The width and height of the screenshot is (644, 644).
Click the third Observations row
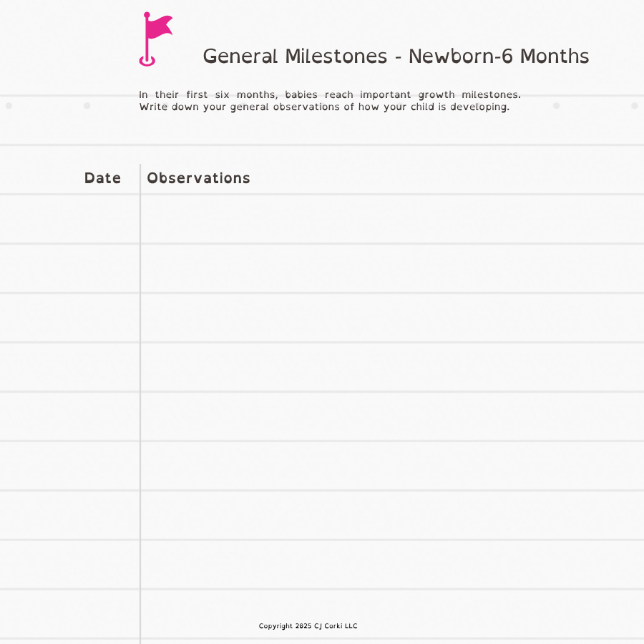(x=392, y=318)
